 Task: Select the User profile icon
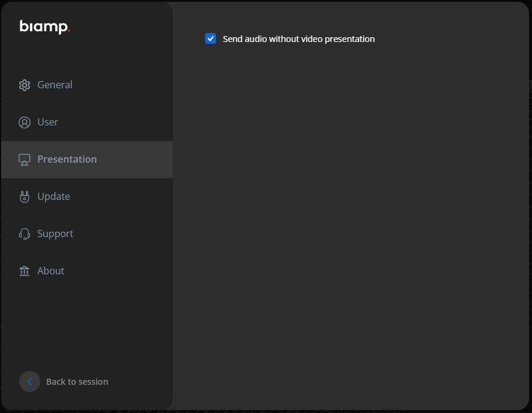tap(24, 122)
